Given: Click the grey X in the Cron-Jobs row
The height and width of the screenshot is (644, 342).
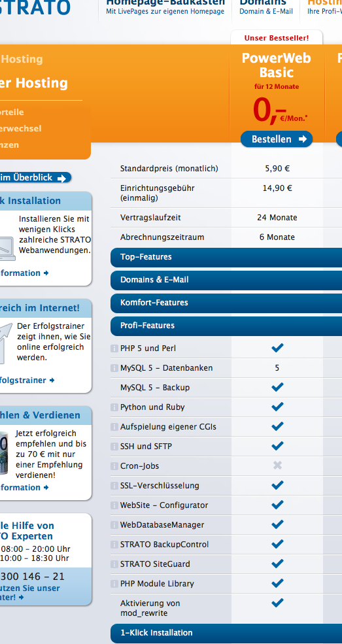Looking at the screenshot, I should tap(277, 466).
